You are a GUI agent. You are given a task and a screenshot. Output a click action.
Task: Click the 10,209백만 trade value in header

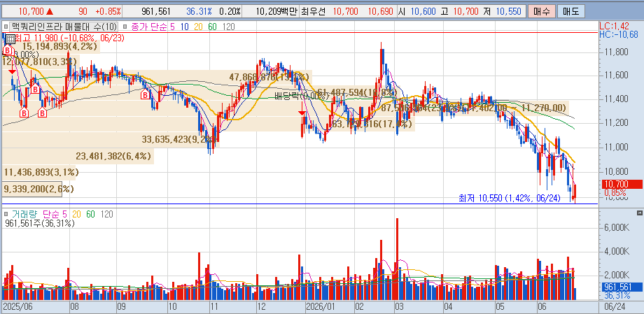(276, 11)
